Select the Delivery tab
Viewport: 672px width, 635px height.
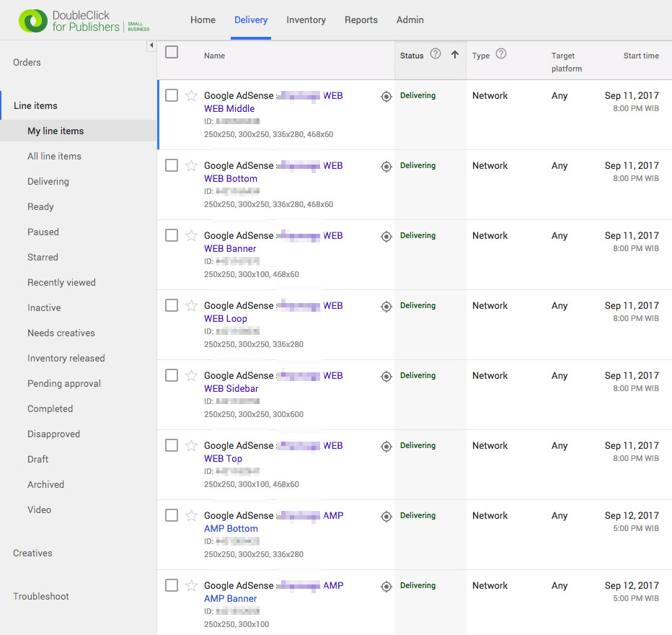(251, 19)
